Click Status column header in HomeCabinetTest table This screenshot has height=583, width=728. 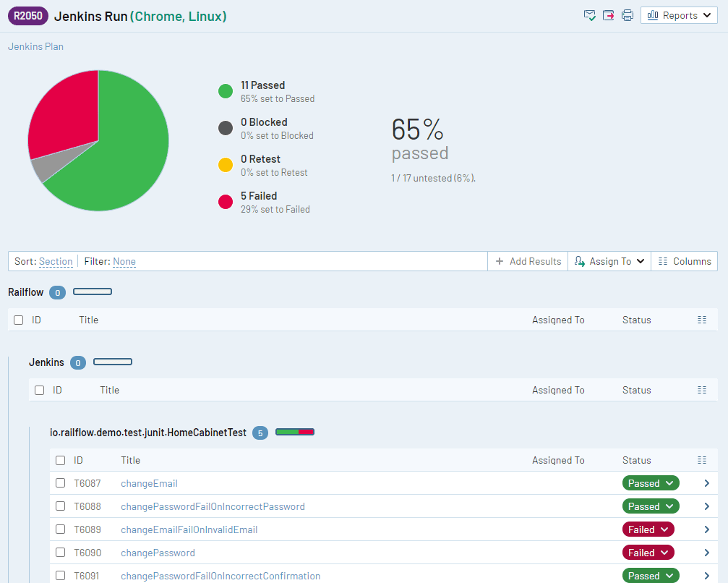(x=636, y=460)
